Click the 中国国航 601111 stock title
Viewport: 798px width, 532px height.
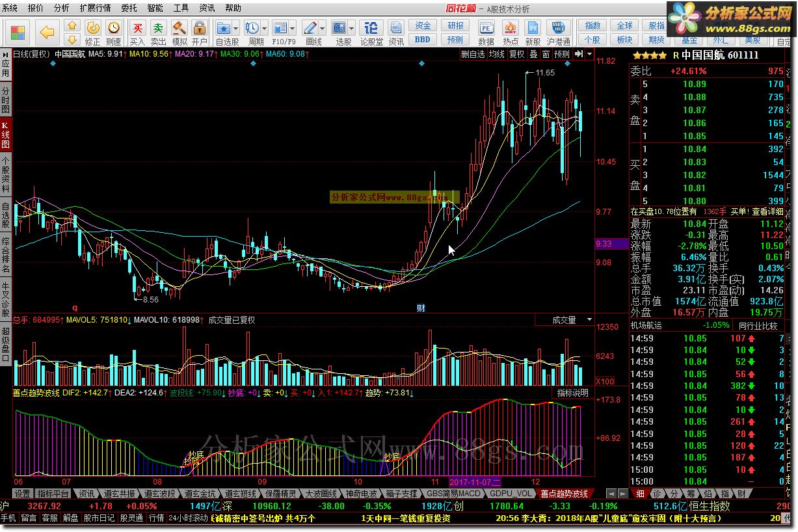[x=720, y=55]
